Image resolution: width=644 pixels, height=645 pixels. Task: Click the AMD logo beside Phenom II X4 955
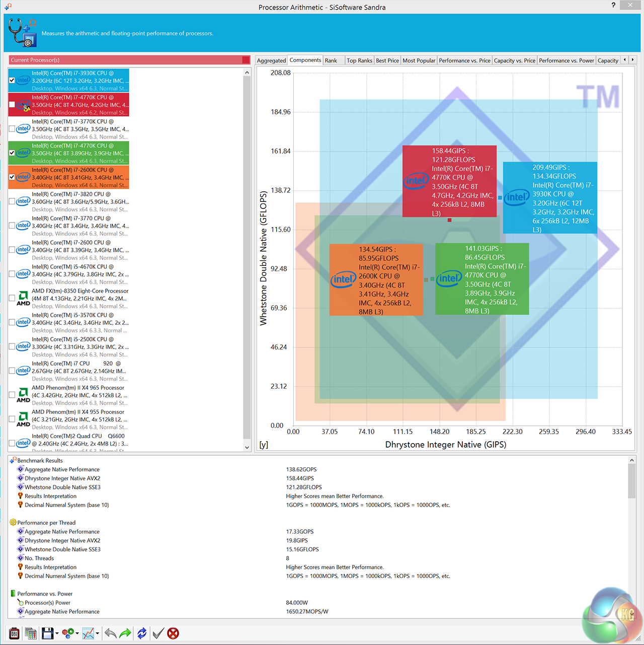coord(23,419)
